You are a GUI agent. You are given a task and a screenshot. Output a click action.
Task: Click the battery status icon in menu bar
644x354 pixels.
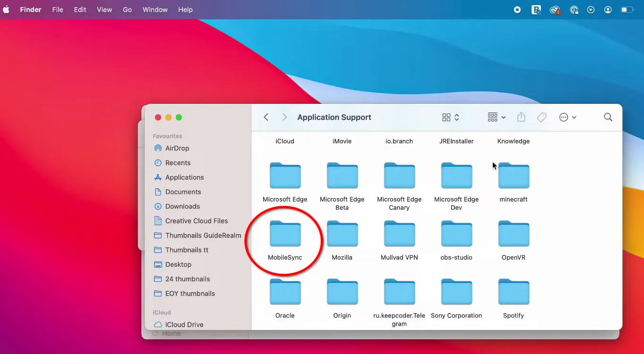[x=627, y=9]
